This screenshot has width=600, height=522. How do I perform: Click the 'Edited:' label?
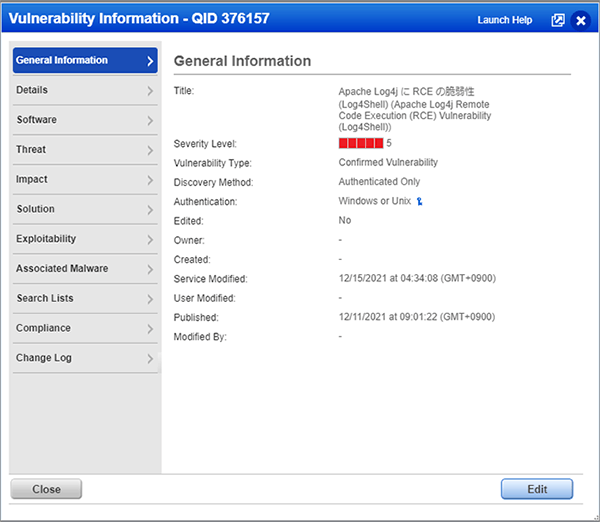[188, 221]
